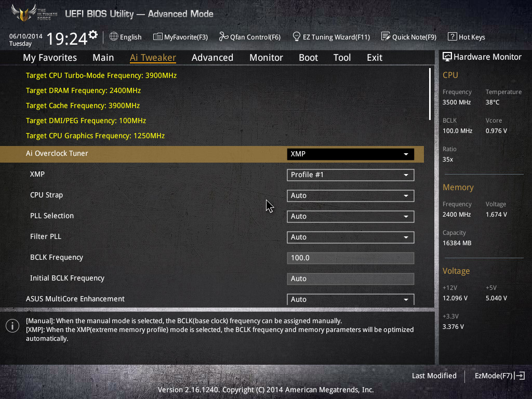The height and width of the screenshot is (399, 532).
Task: Click the Initial BCLK Frequency label
Action: (x=67, y=278)
